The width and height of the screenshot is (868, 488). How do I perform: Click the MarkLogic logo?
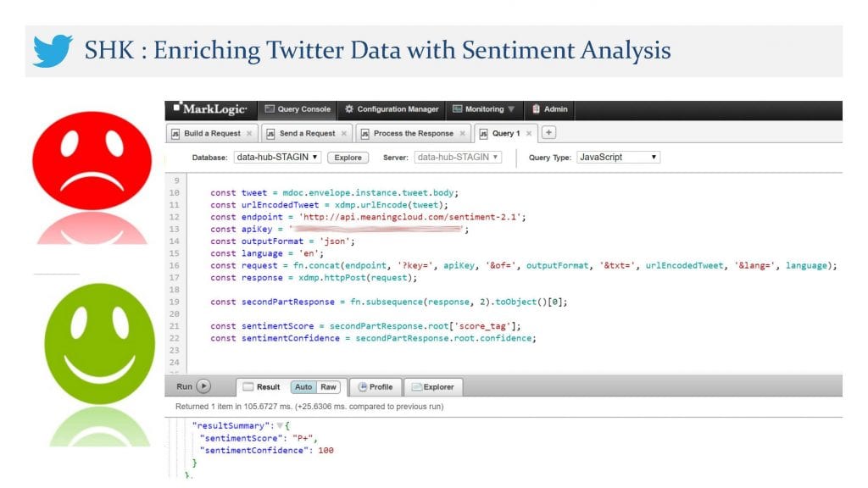210,109
